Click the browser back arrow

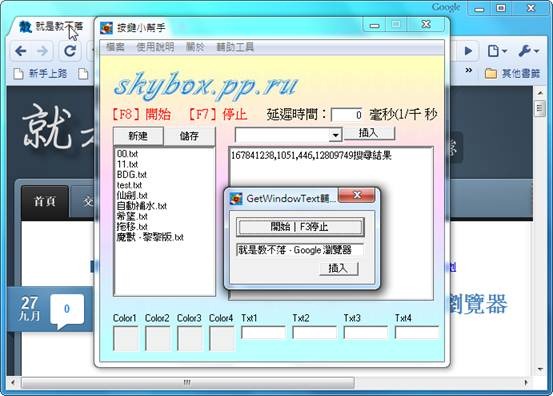(21, 51)
